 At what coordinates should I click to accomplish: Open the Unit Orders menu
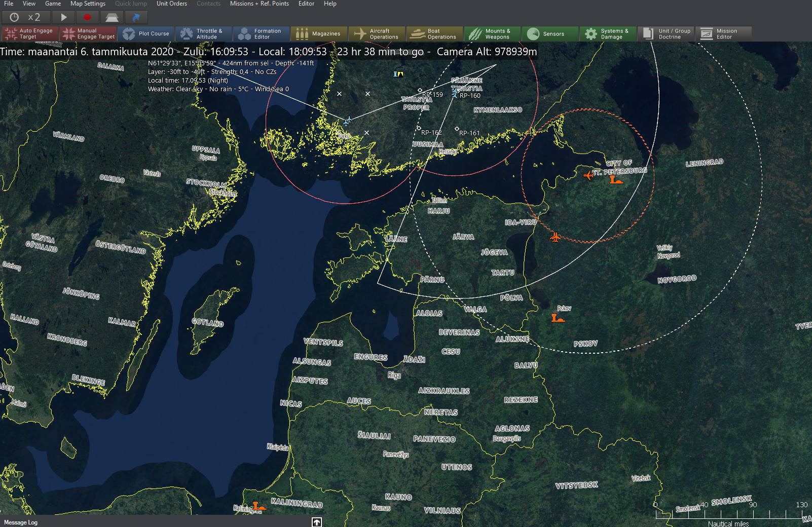(171, 4)
